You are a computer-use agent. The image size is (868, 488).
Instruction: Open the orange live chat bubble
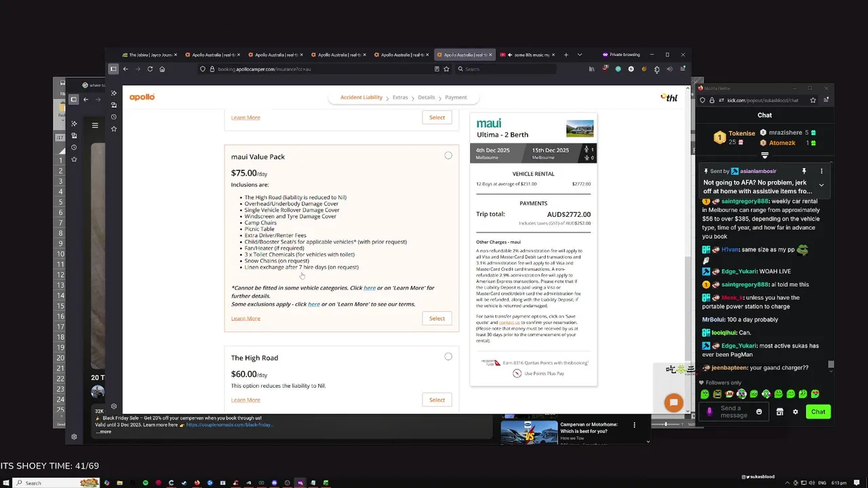(x=673, y=403)
